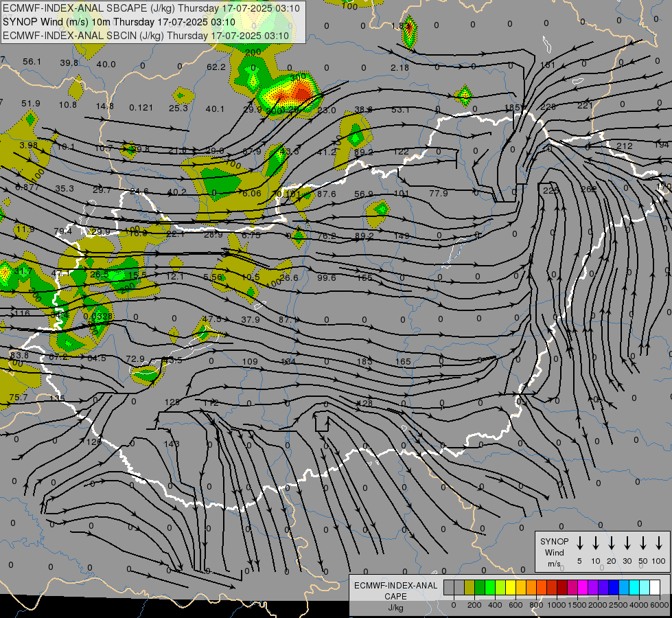Click the SBCAPE title line at top
Viewport: 672px width, 618px height.
coord(151,8)
